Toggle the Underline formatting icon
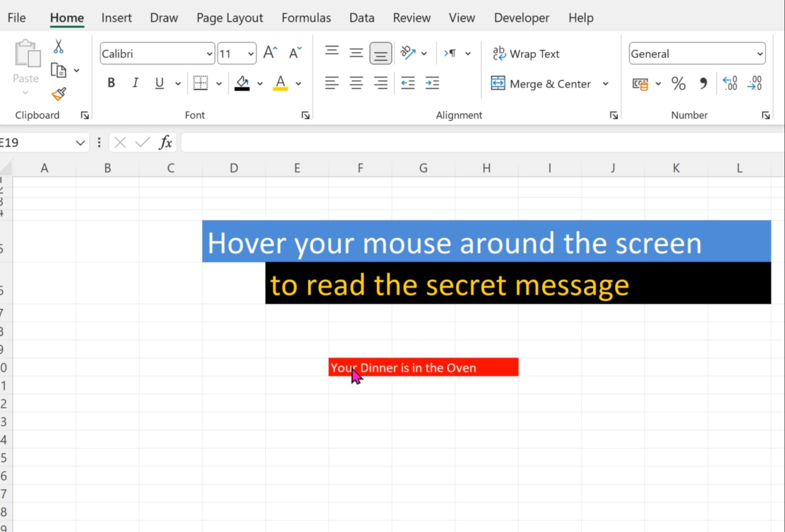Screen dimensions: 785x532 [x=159, y=83]
